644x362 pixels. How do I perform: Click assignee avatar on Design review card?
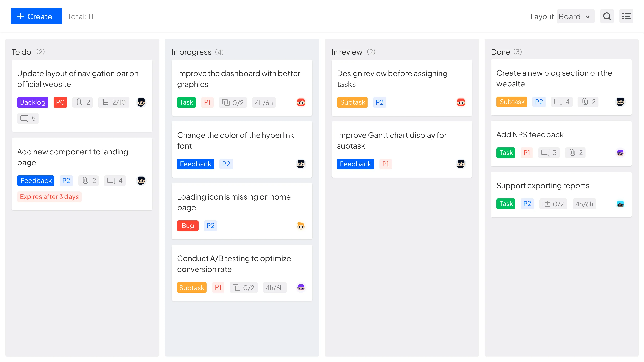461,102
